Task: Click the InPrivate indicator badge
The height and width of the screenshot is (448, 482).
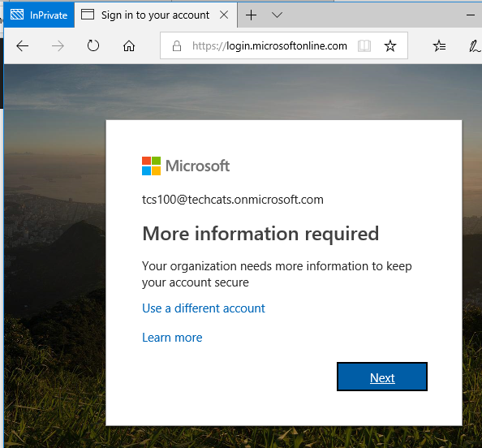Action: coord(39,15)
